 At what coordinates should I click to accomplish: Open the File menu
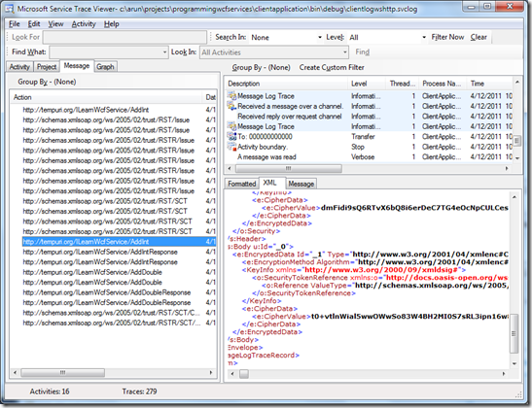tap(15, 24)
